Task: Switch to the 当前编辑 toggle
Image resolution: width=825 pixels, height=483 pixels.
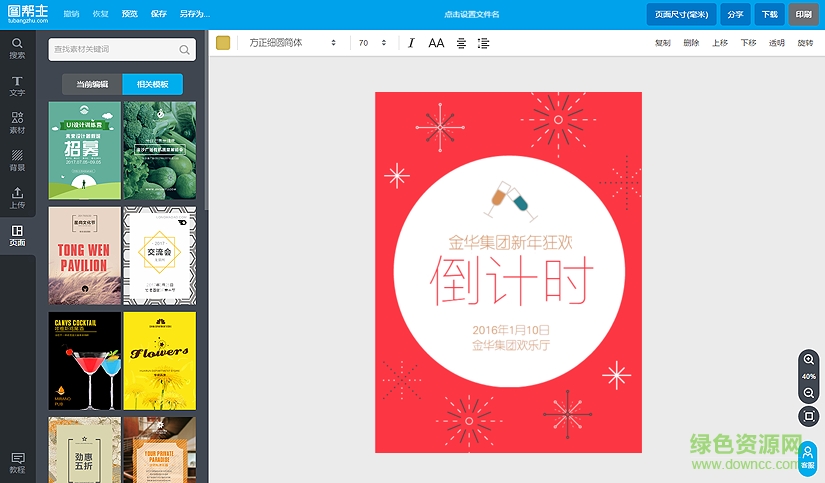Action: 92,84
